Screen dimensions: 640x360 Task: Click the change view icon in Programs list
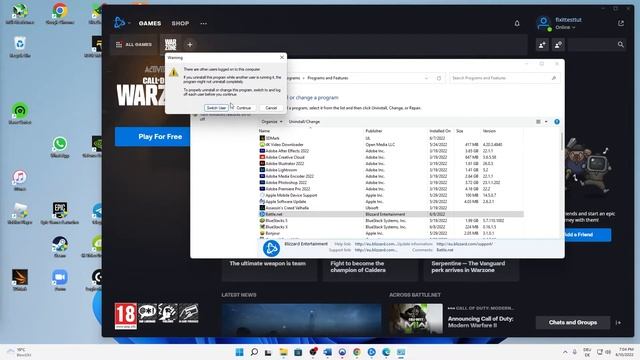[538, 122]
